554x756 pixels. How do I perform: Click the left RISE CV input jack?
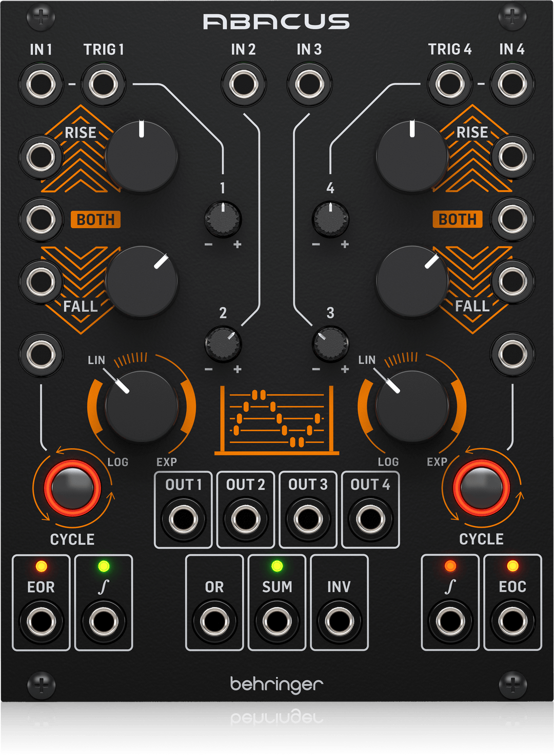pyautogui.click(x=41, y=157)
